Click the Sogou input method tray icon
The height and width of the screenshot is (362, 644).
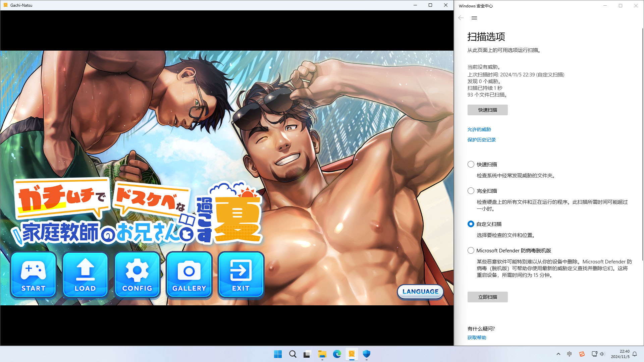click(582, 354)
